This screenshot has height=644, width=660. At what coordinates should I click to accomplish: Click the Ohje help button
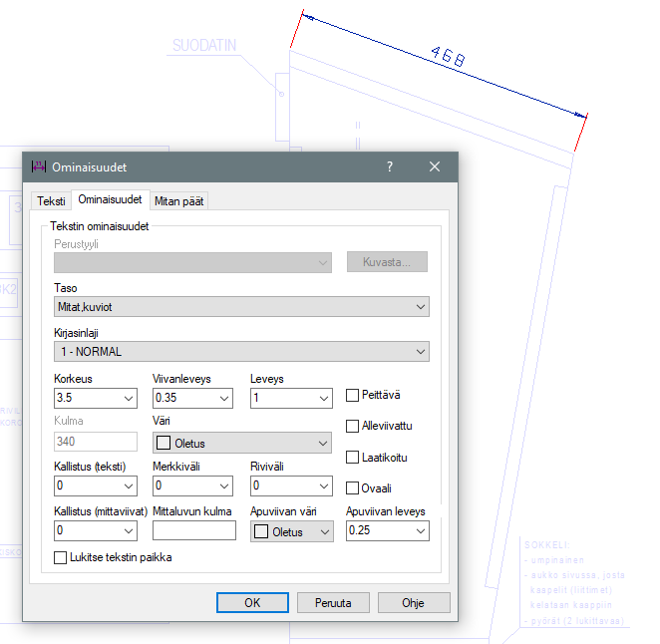pos(414,603)
